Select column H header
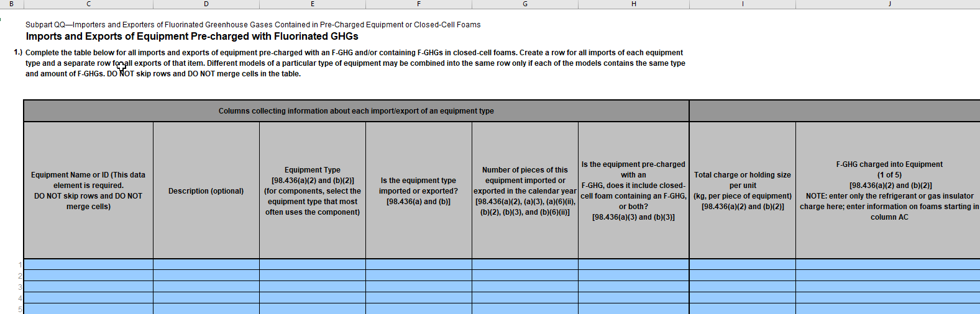This screenshot has height=314, width=980. pyautogui.click(x=633, y=4)
